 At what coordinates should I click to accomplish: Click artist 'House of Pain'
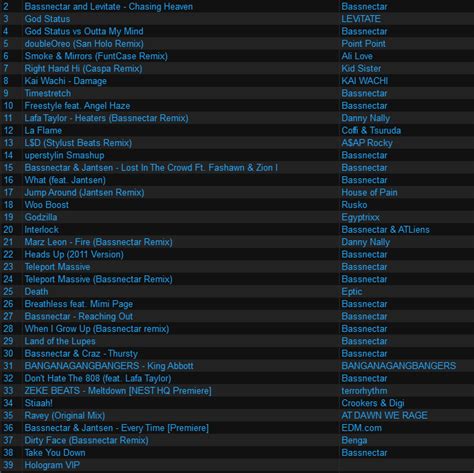click(369, 192)
